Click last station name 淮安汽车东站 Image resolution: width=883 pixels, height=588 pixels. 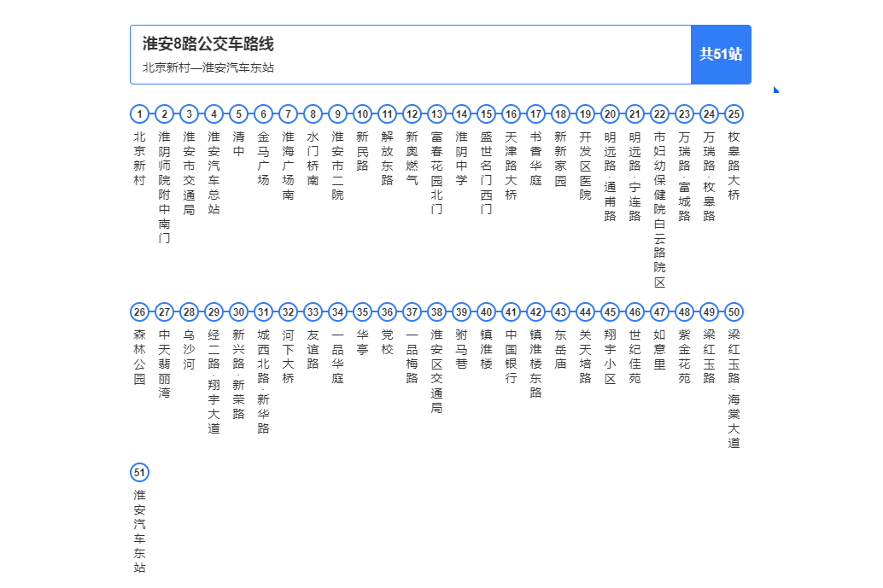coord(140,532)
